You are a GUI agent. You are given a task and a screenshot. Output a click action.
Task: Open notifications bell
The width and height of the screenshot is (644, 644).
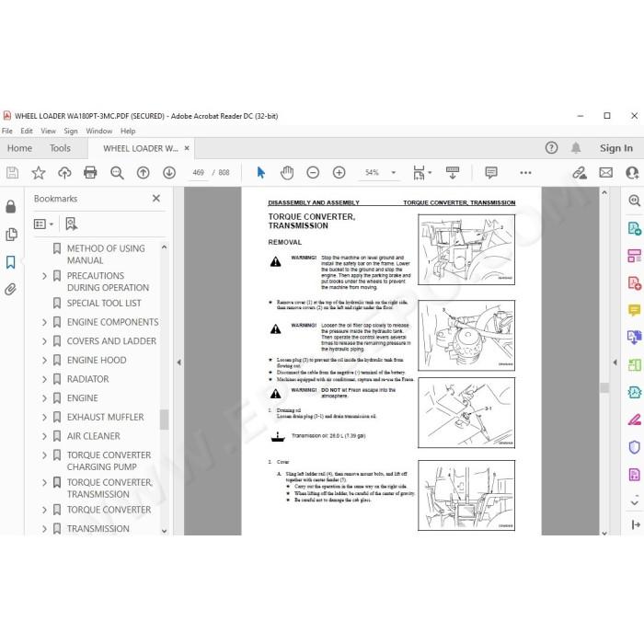[576, 148]
